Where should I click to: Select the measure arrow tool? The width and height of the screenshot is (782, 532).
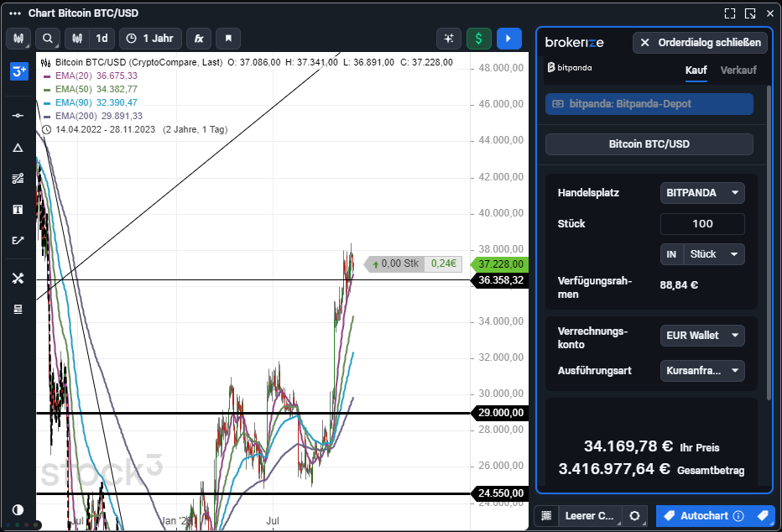tap(18, 240)
